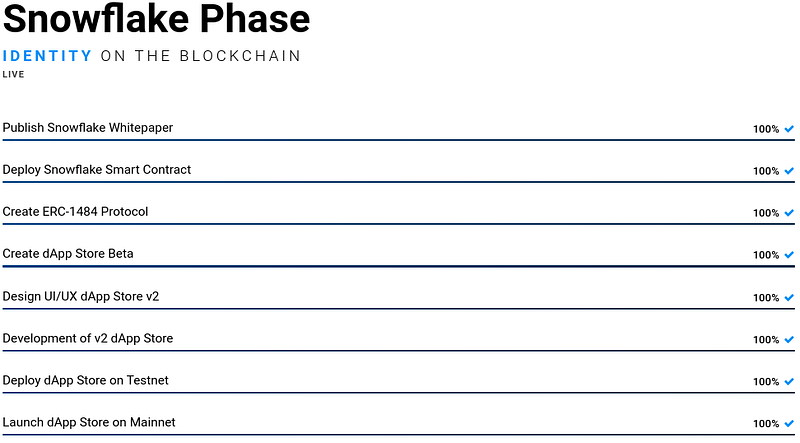The height and width of the screenshot is (443, 800).
Task: Open the Deploy Snowflake Smart Contract entry
Action: point(96,170)
